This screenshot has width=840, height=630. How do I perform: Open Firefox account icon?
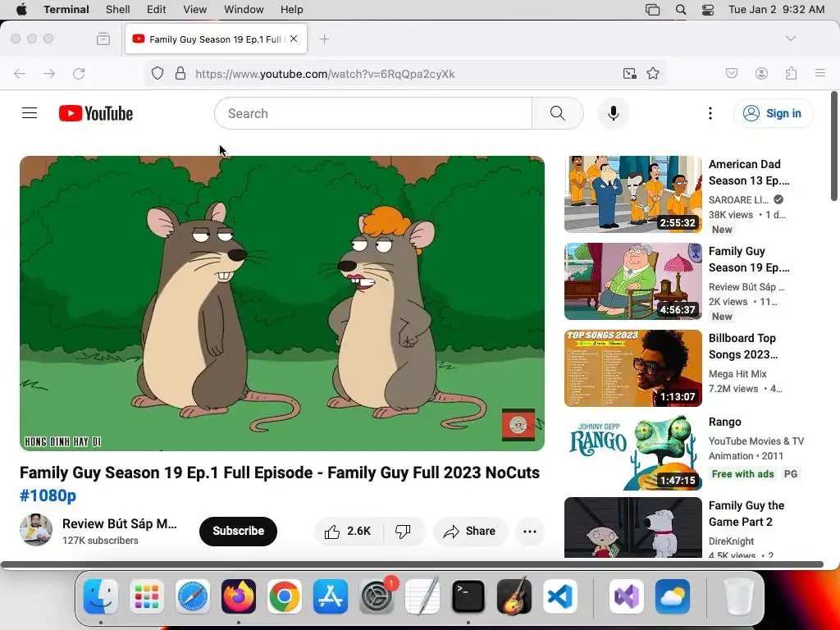coord(761,73)
